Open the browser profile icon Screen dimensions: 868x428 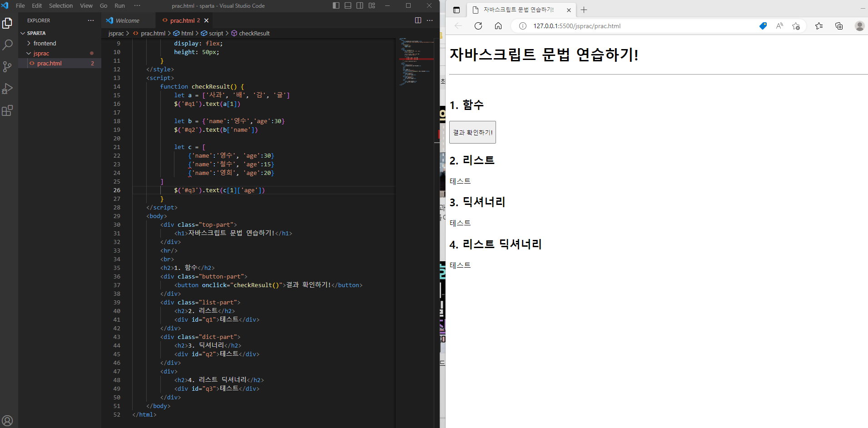point(859,26)
